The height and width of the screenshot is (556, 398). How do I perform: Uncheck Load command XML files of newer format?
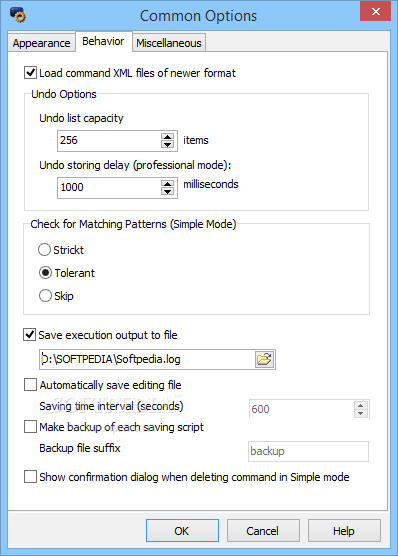31,73
